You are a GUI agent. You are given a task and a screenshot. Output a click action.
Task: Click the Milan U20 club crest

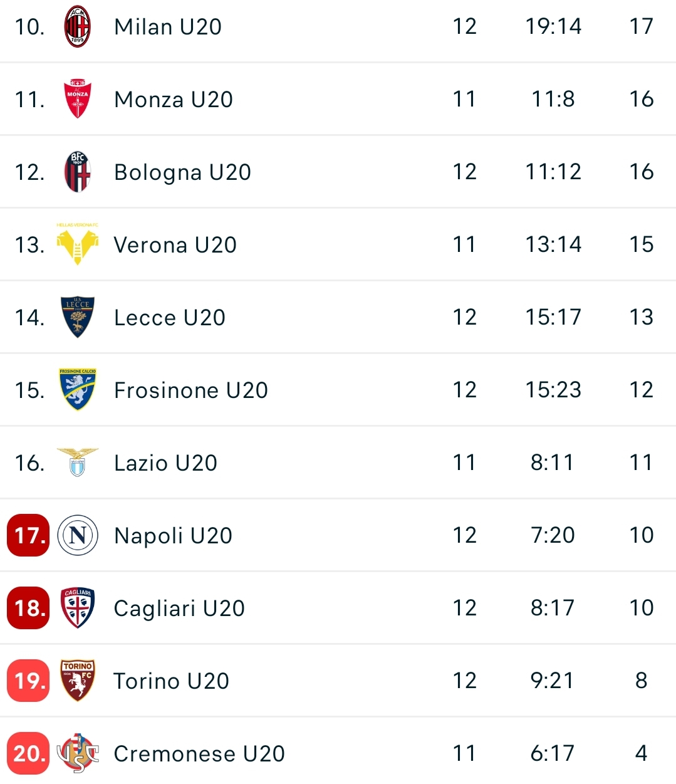pyautogui.click(x=78, y=27)
